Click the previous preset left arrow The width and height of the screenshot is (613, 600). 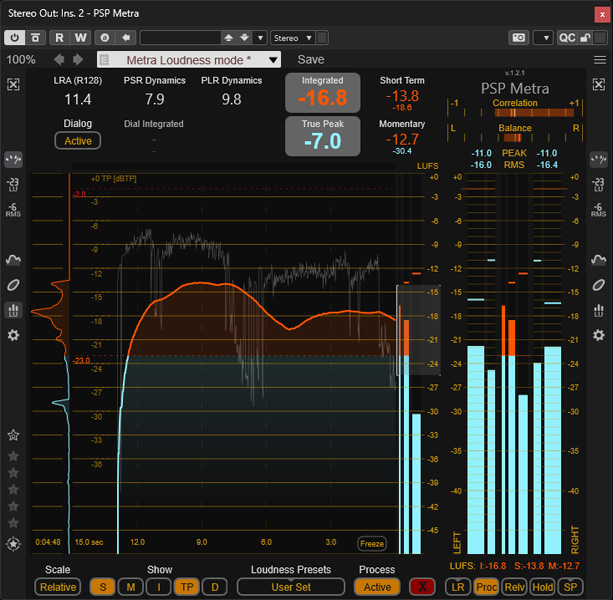(59, 59)
